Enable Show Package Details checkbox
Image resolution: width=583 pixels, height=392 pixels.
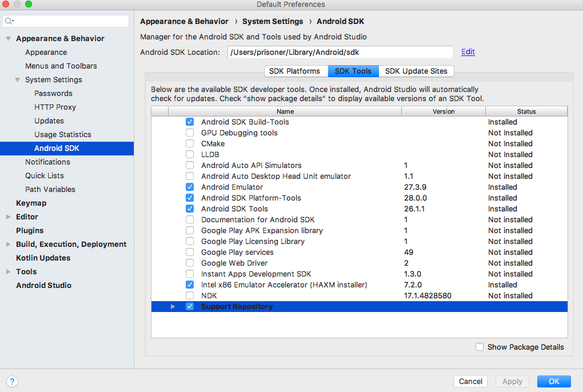[480, 347]
